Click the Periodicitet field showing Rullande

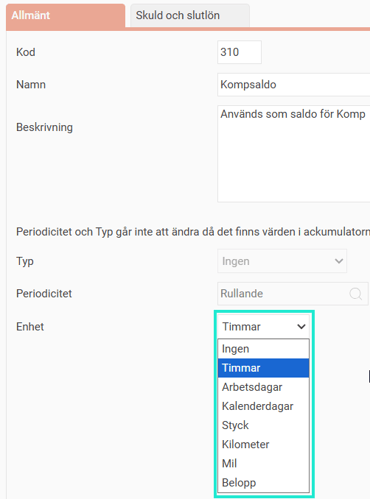293,294
